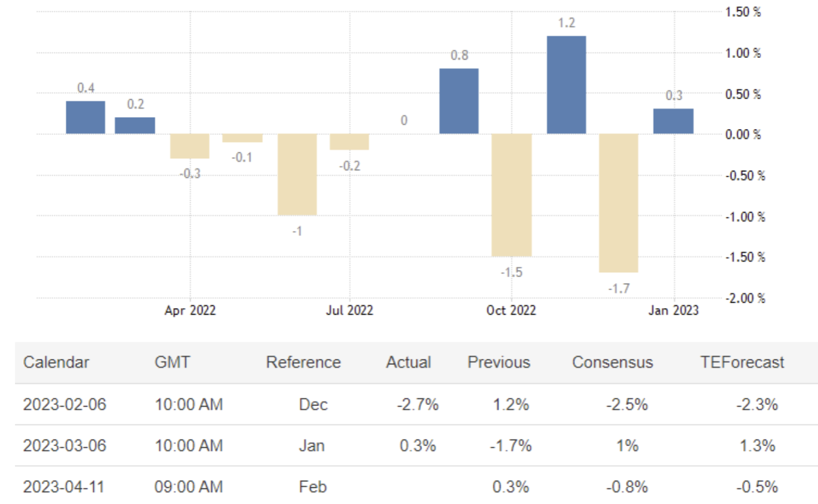Screen dimensions: 818x504
Task: Click the TEForecast column header
Action: click(742, 362)
